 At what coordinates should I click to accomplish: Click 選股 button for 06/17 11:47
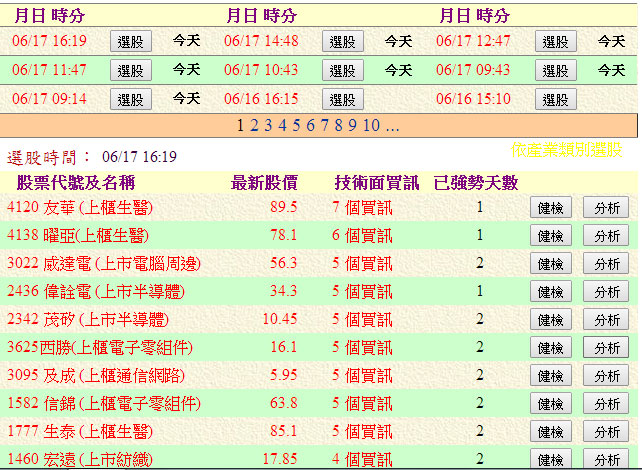[x=131, y=70]
